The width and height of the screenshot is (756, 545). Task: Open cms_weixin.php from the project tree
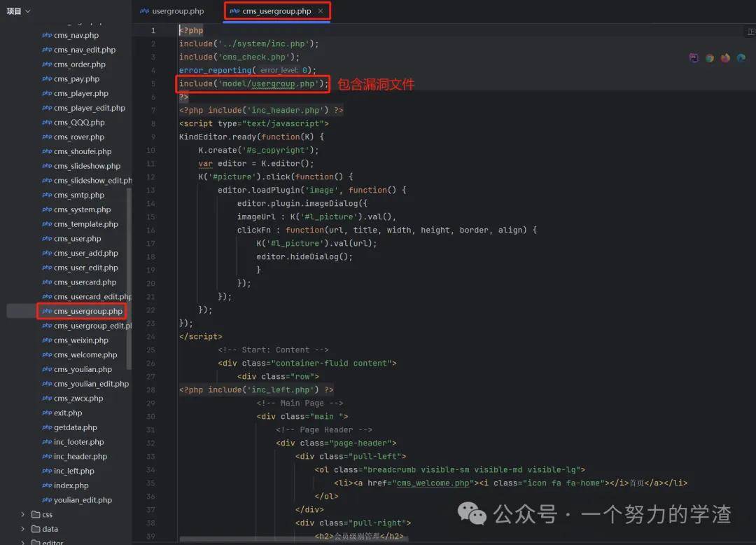pyautogui.click(x=75, y=340)
